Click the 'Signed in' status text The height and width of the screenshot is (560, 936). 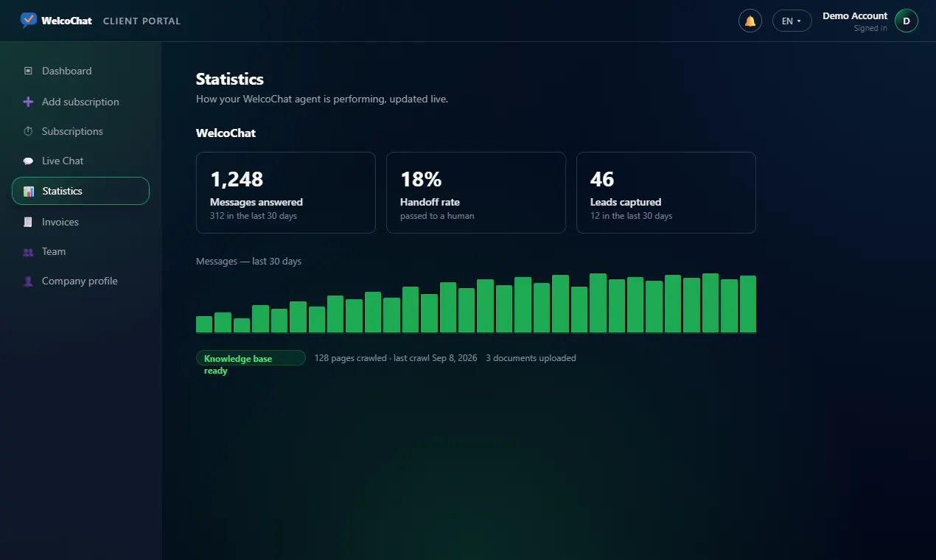point(870,28)
